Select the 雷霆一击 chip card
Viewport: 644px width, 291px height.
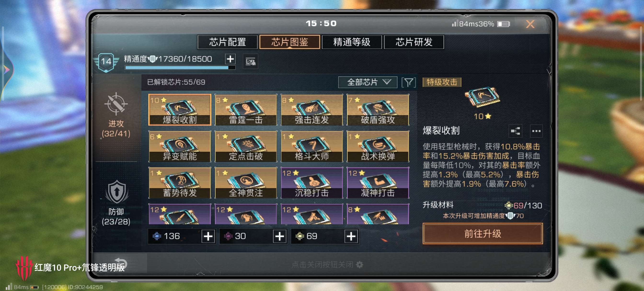[246, 110]
